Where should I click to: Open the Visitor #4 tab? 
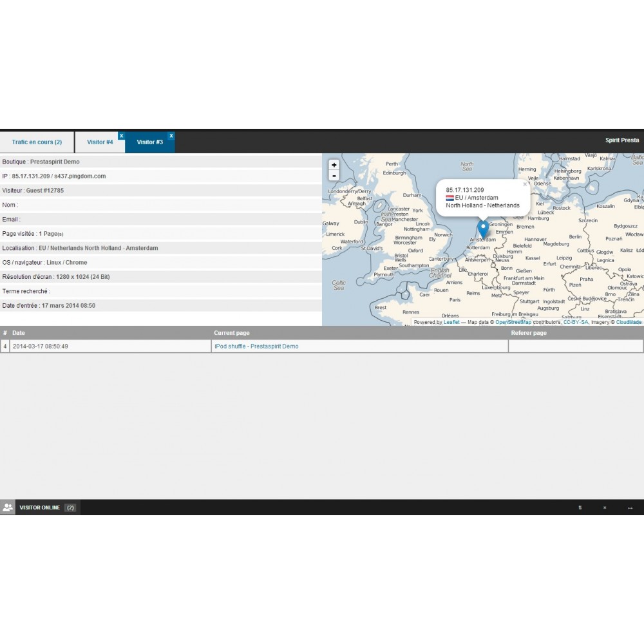coord(100,142)
